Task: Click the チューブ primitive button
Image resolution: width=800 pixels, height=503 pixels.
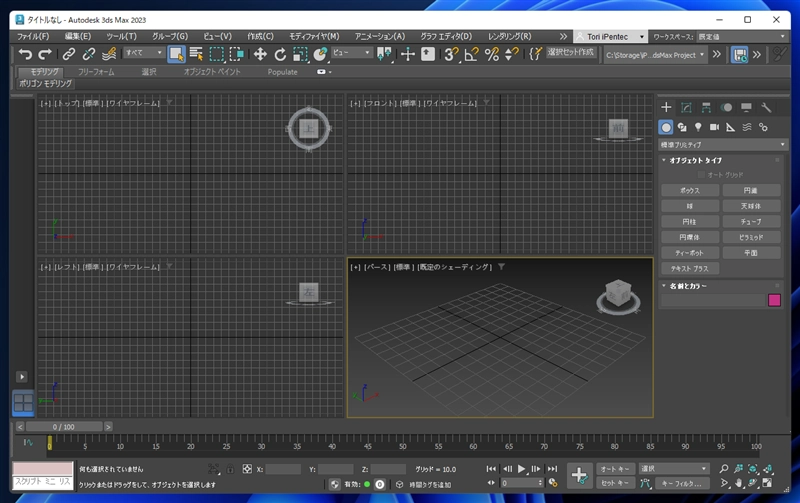Action: tap(751, 221)
